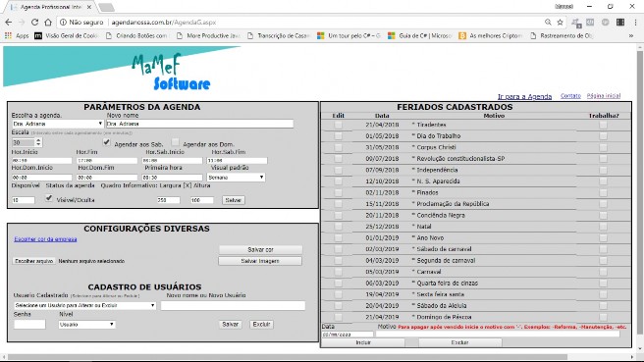Click the 'Primeira hora' time field
This screenshot has width=644, height=362.
pos(172,178)
